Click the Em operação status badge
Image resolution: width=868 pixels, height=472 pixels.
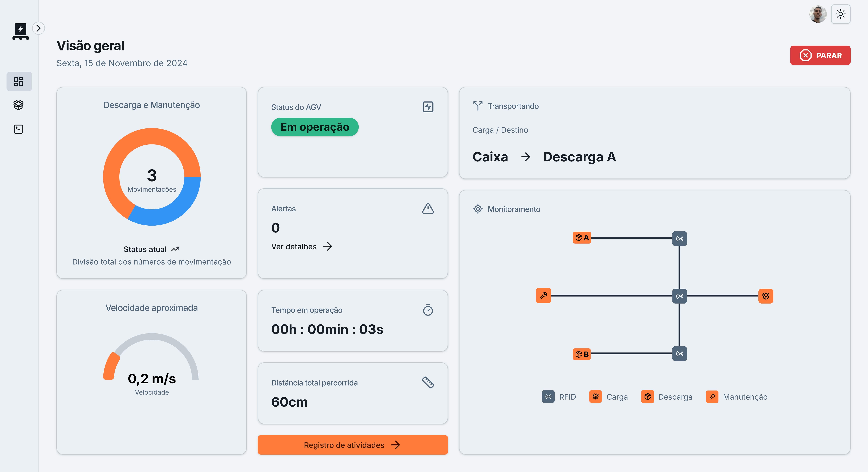315,127
